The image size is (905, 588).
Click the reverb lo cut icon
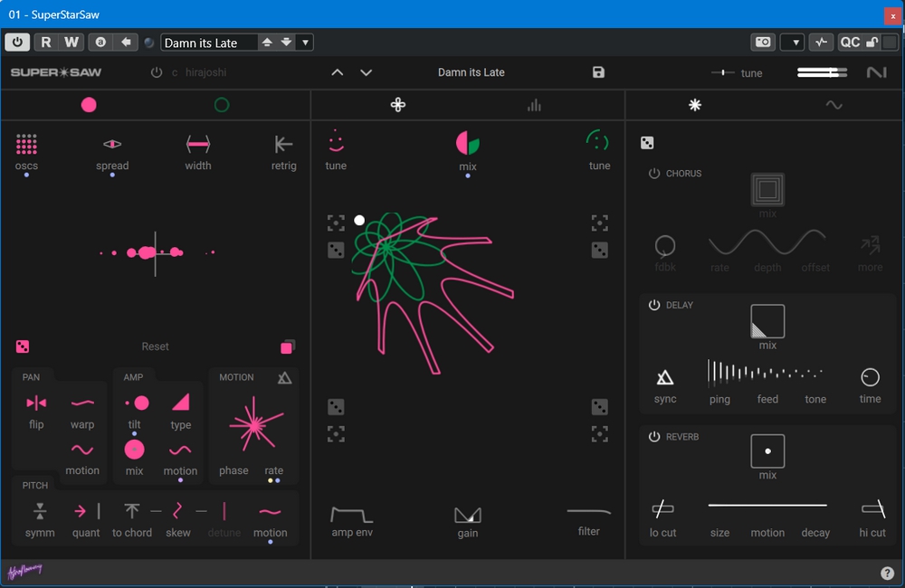point(662,508)
